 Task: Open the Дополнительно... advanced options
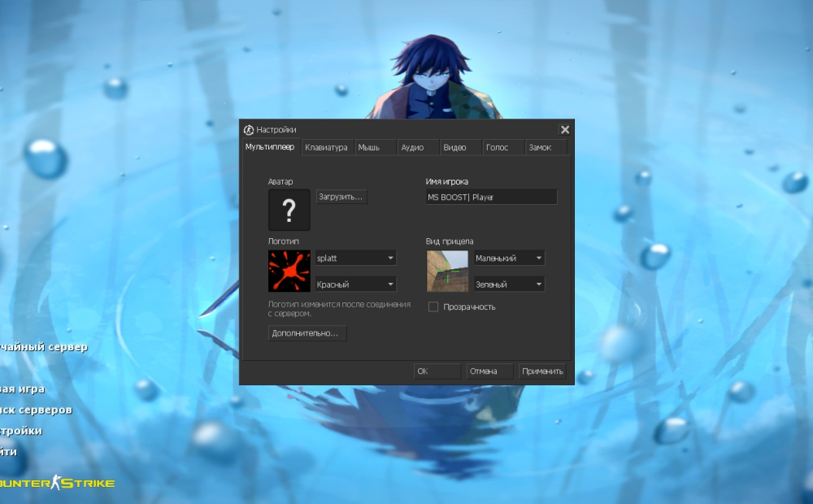coord(307,333)
